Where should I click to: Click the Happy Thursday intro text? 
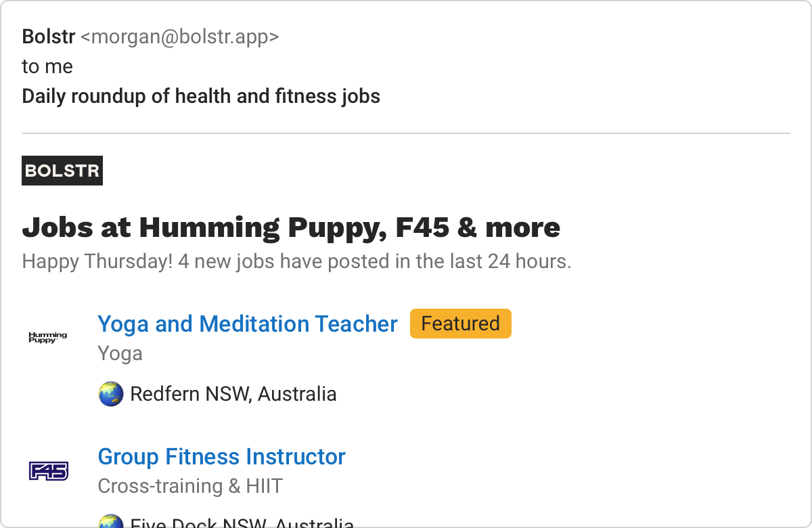point(296,261)
